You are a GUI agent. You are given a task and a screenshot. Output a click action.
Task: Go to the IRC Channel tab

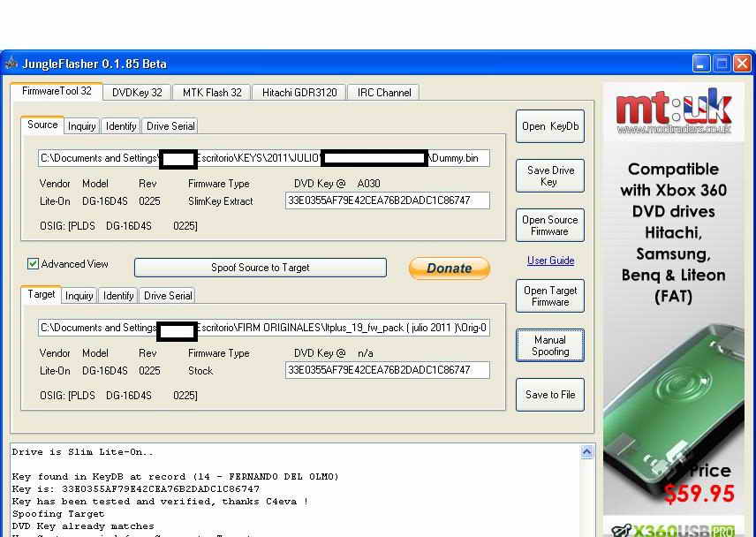[384, 93]
